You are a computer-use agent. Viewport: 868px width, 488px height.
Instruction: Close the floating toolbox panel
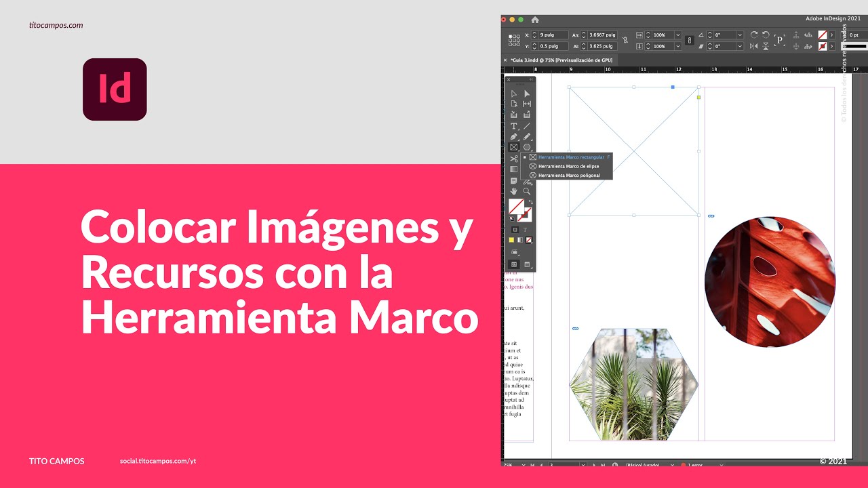509,79
